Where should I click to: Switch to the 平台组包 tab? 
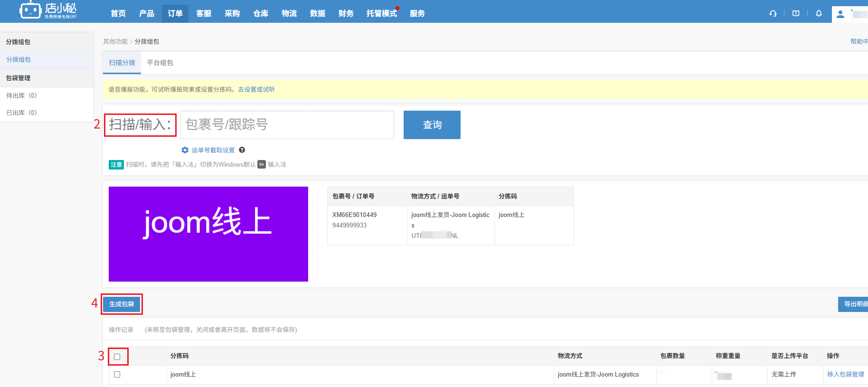click(160, 63)
